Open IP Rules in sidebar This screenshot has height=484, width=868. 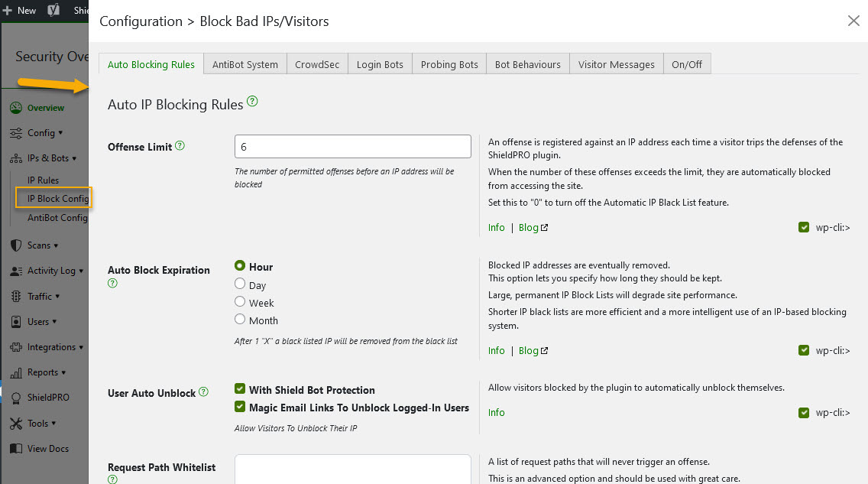pyautogui.click(x=44, y=180)
